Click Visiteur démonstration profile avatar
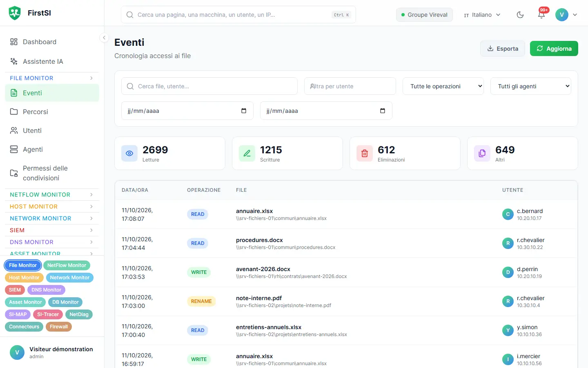Screen dimensions: 588x368 [x=17, y=352]
